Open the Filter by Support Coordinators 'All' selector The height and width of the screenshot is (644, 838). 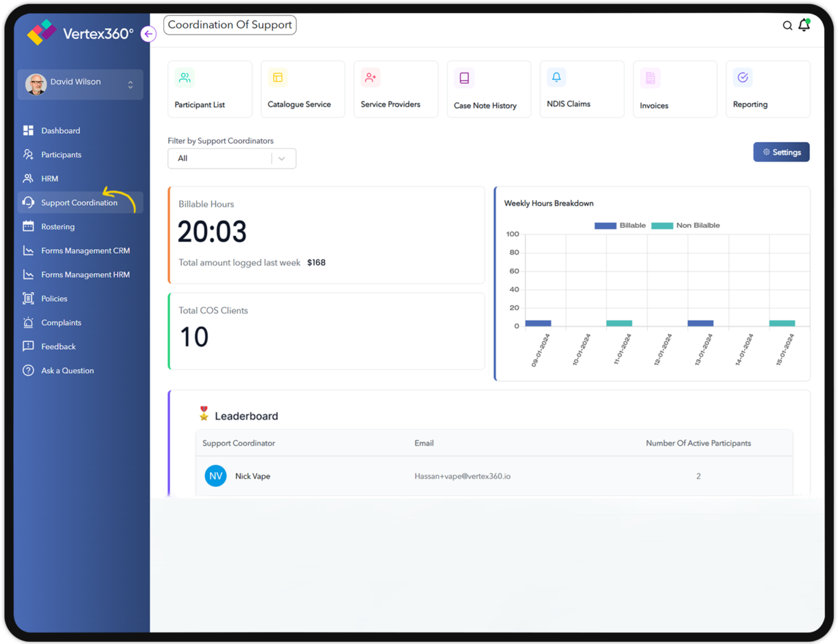pyautogui.click(x=231, y=158)
